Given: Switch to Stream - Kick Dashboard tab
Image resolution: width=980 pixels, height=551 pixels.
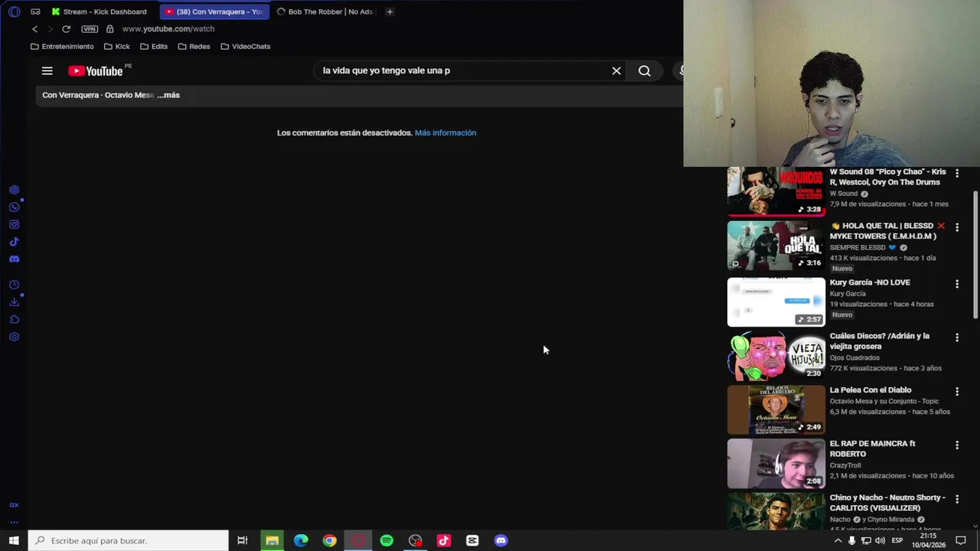Looking at the screenshot, I should (100, 11).
